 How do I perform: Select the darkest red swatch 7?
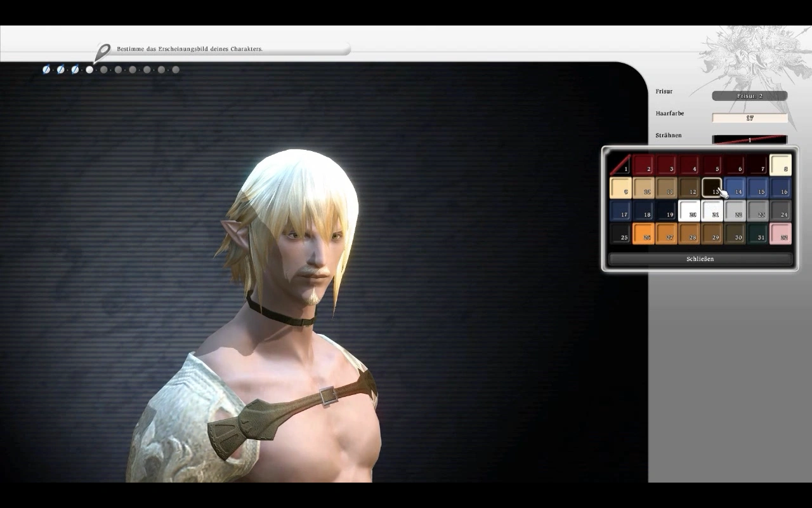tap(757, 165)
